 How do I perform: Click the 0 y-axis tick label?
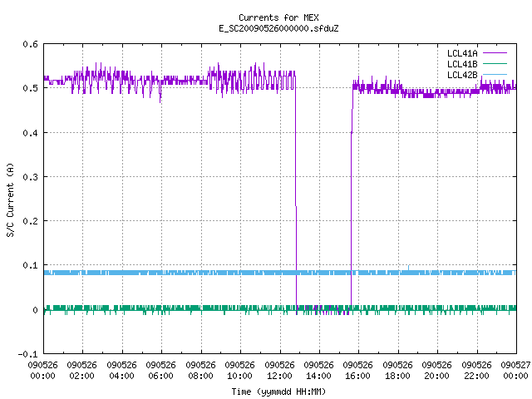tap(35, 310)
